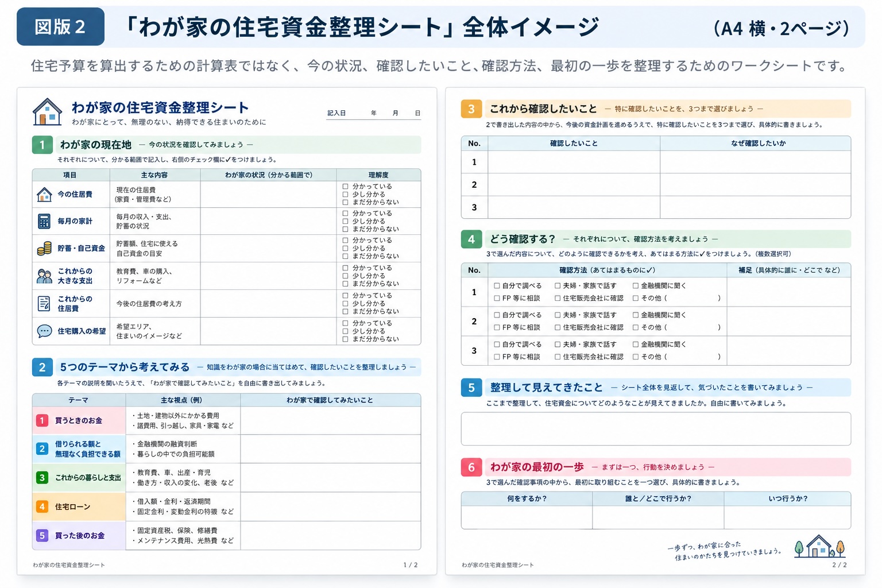Viewport: 882px width, 588px height.
Task: Click orange number badge beside 住宅ローン
Action: pos(42,506)
